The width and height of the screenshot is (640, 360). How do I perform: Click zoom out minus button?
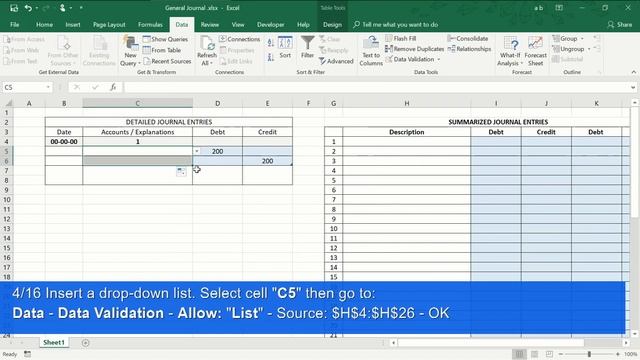pyautogui.click(x=561, y=354)
